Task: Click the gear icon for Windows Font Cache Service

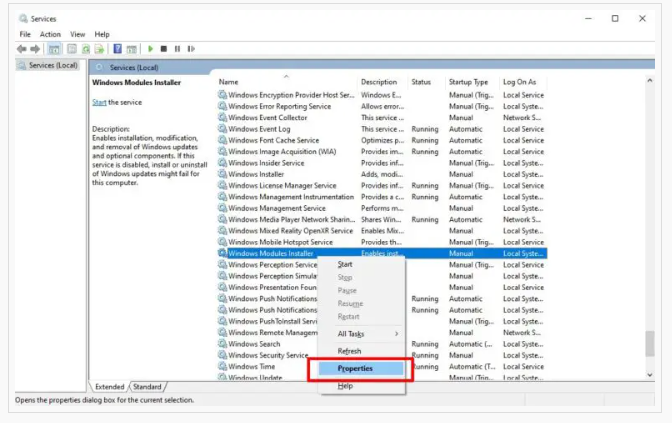Action: coord(222,140)
